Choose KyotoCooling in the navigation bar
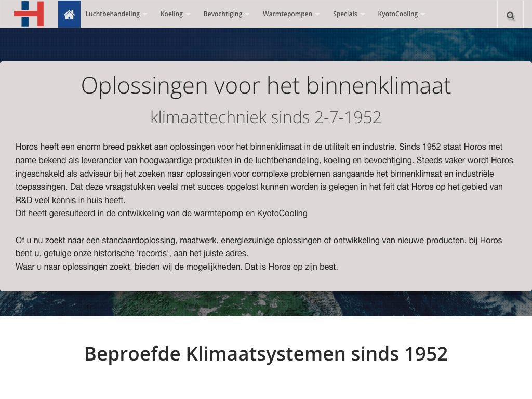This screenshot has height=399, width=532. pos(397,14)
